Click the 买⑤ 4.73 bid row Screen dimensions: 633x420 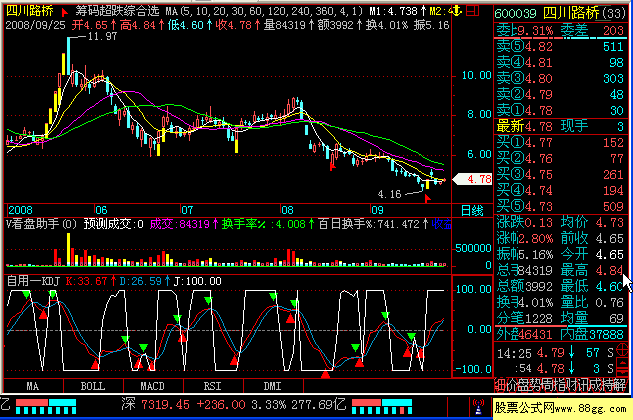tap(560, 207)
